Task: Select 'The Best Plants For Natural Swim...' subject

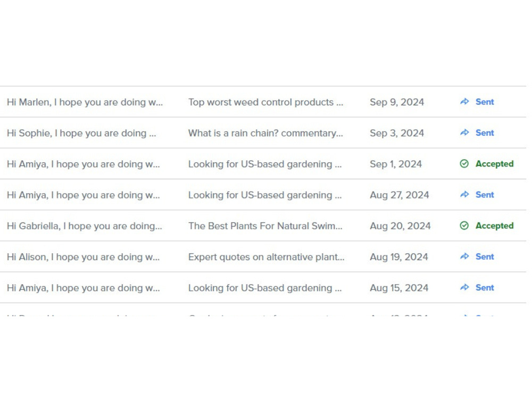Action: (265, 226)
